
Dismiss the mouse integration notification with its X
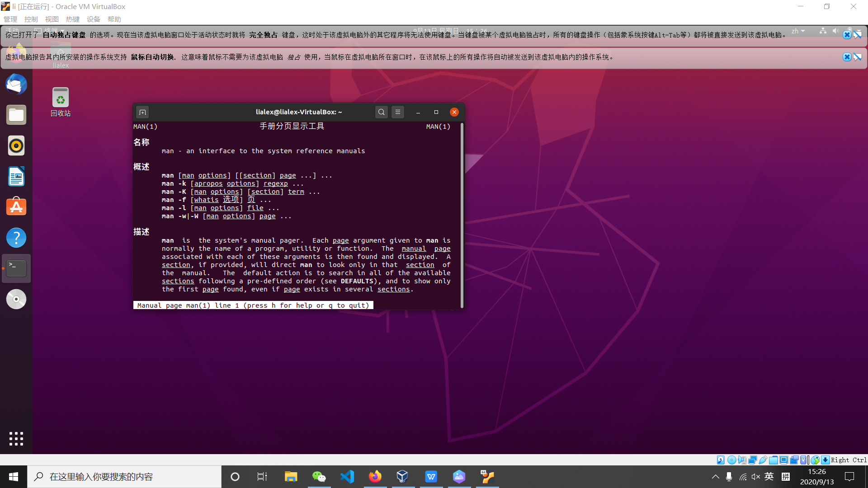(846, 57)
